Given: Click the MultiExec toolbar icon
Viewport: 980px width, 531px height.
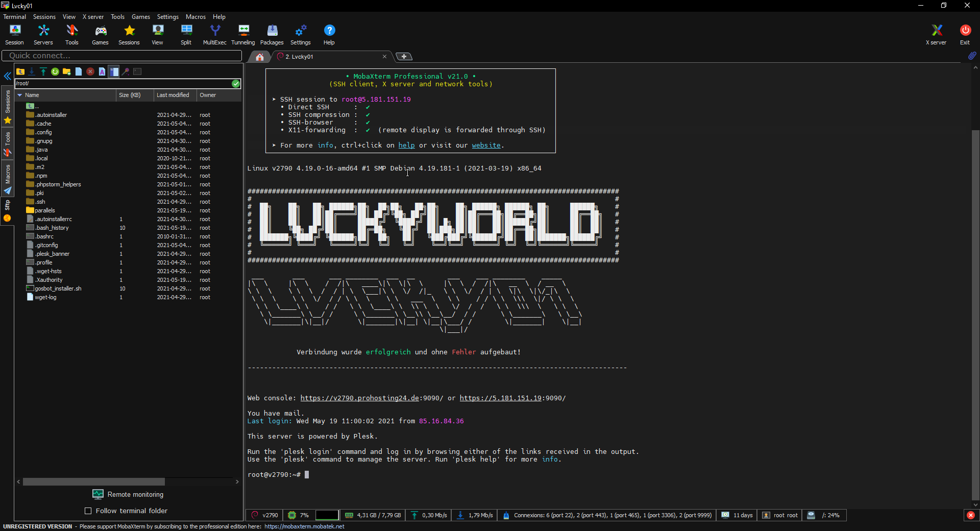Looking at the screenshot, I should [214, 35].
